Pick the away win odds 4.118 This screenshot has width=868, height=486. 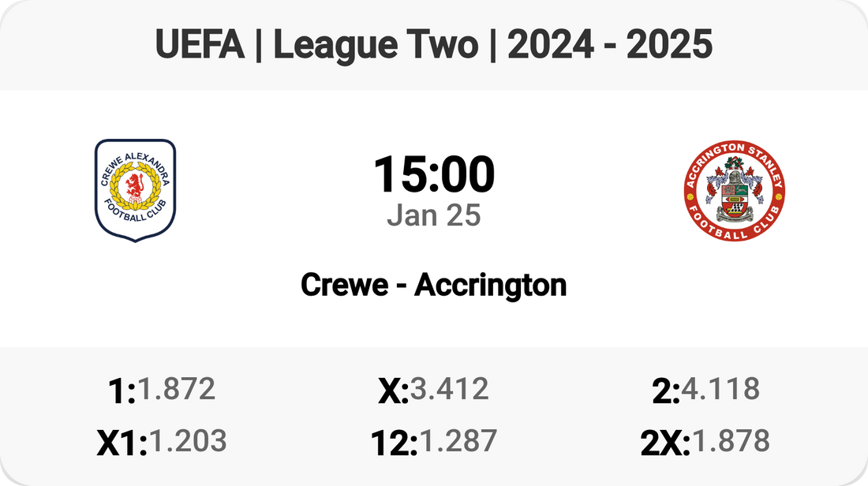click(x=720, y=388)
